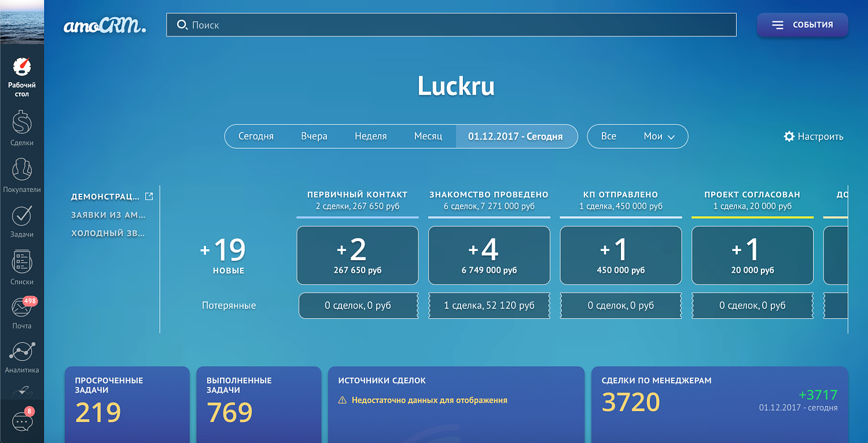Open the ДЕМОНСТРАЦ... pipeline external link icon
This screenshot has width=868, height=443.
pyautogui.click(x=149, y=196)
